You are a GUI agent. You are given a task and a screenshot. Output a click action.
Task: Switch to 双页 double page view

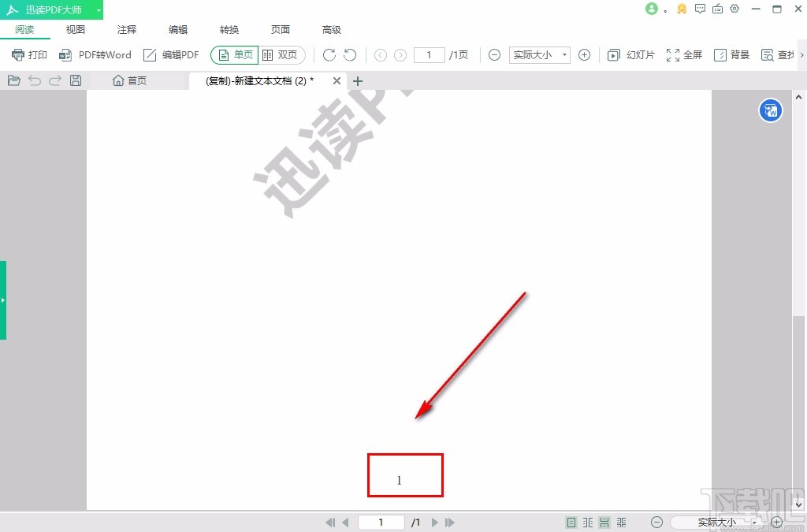coord(282,54)
